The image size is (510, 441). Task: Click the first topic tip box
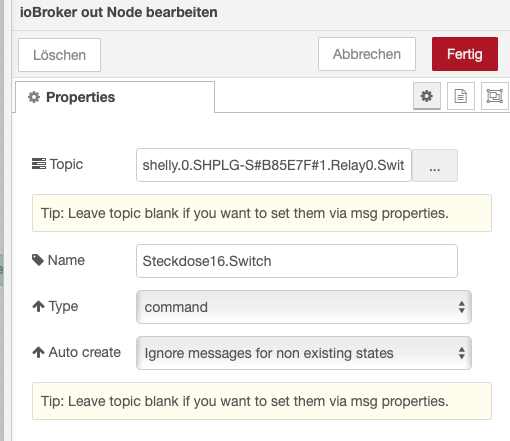[x=262, y=213]
